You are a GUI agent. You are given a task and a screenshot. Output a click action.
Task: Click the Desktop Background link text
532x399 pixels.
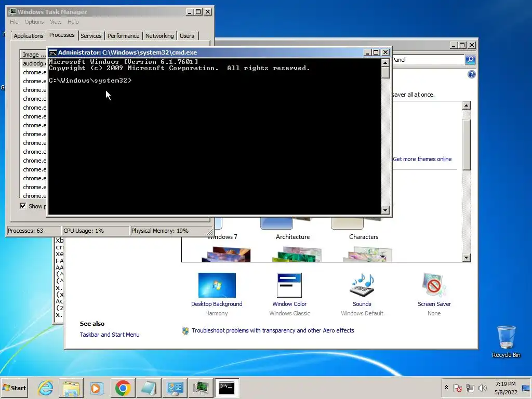[x=217, y=304]
